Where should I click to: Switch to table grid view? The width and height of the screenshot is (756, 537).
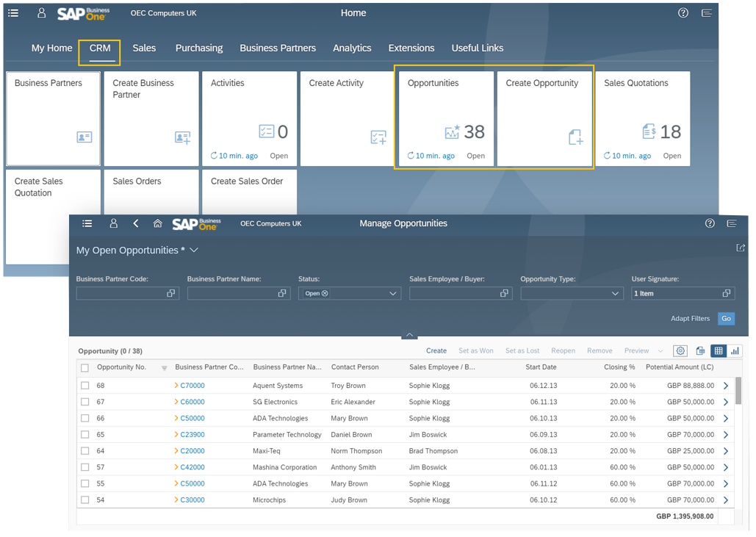[719, 351]
